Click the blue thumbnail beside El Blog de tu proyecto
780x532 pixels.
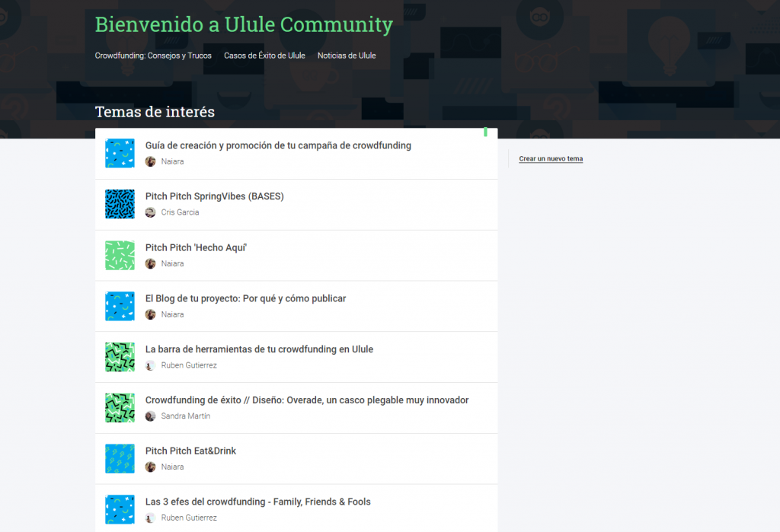point(120,306)
